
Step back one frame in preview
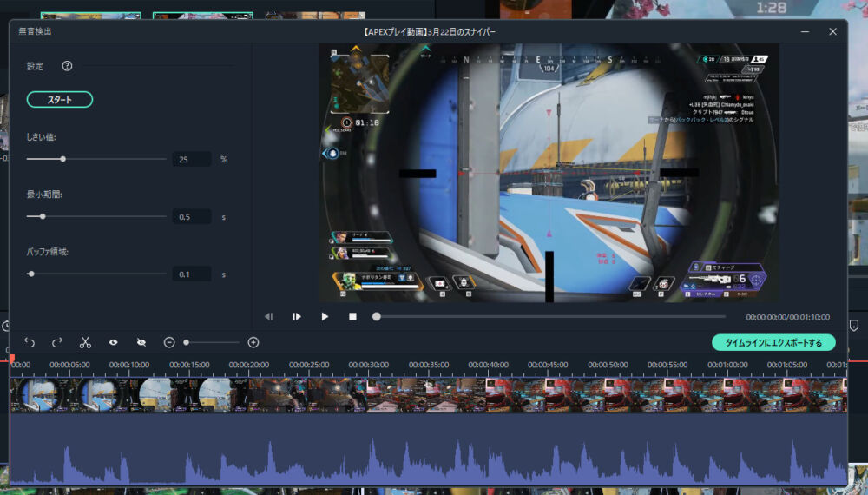[269, 317]
